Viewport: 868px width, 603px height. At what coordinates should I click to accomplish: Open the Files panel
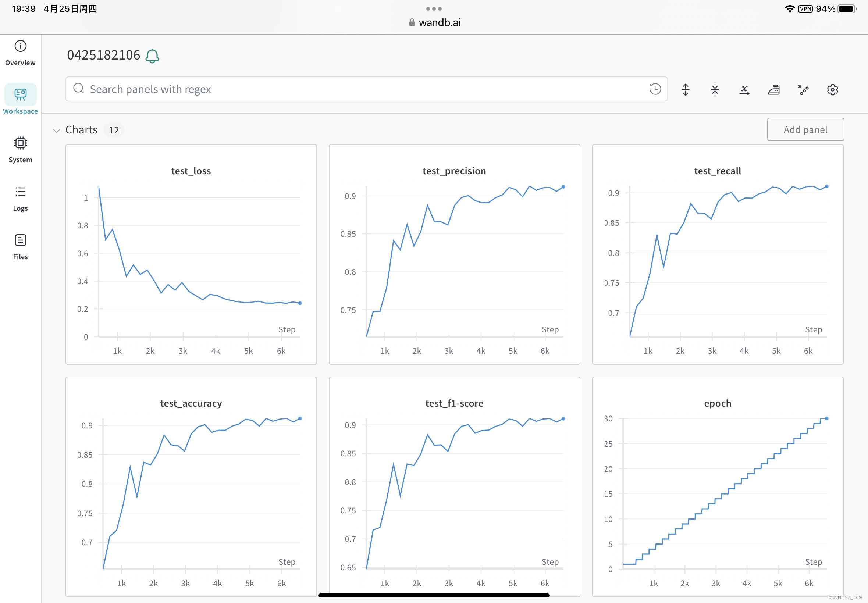pos(21,246)
